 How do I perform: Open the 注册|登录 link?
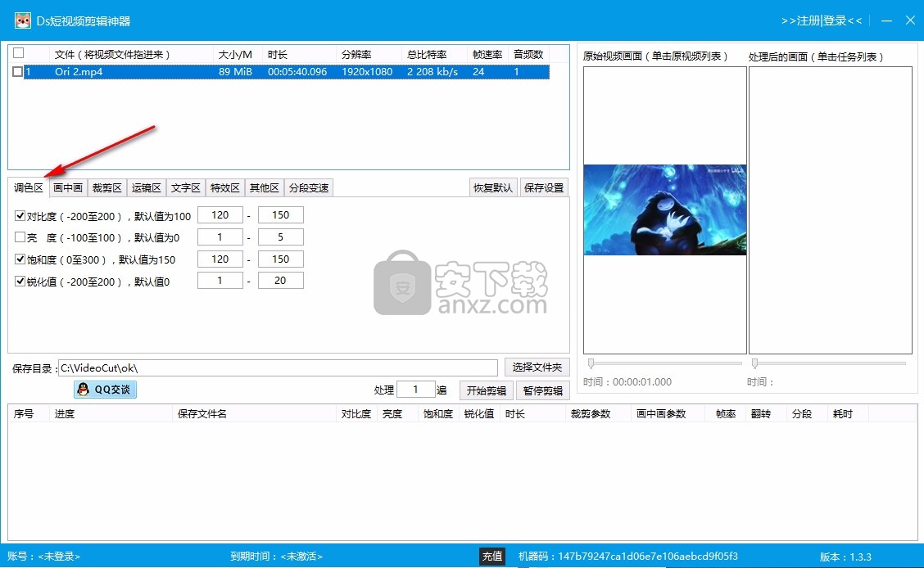click(822, 20)
